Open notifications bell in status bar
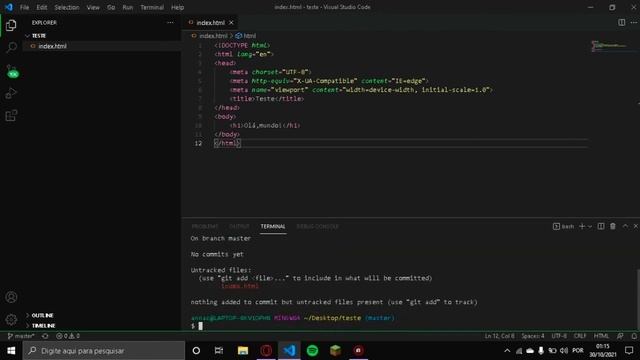 coord(634,336)
